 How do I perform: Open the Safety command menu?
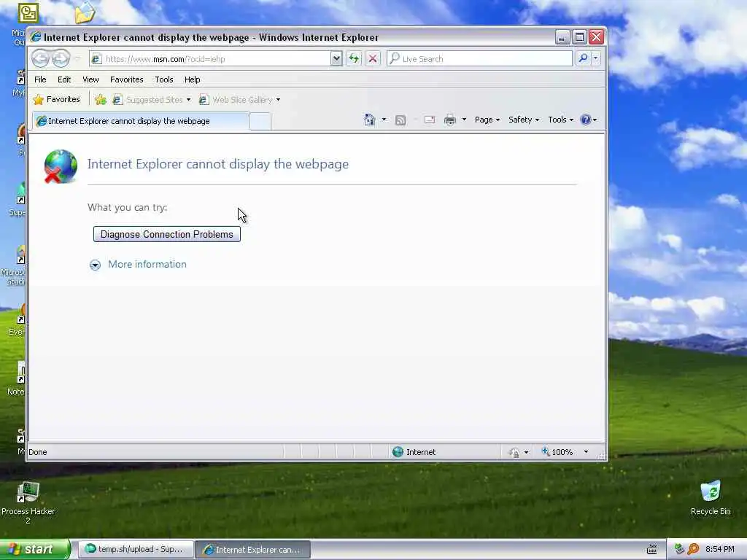point(524,120)
